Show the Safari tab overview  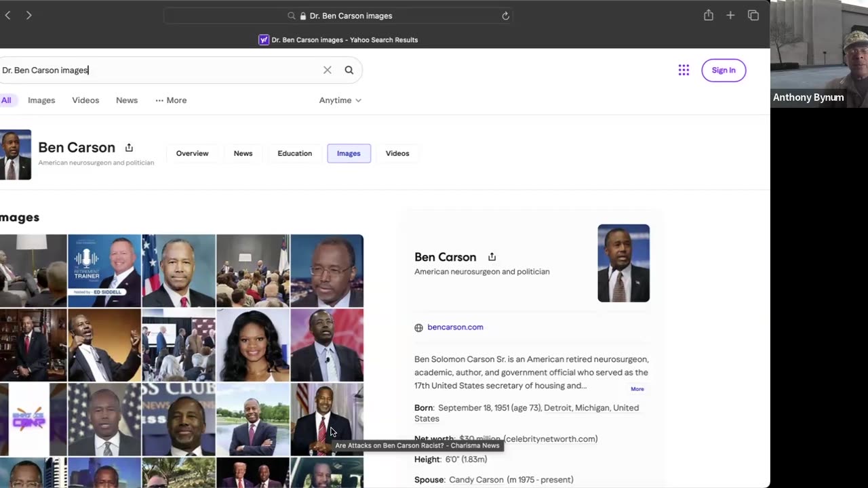tap(753, 15)
